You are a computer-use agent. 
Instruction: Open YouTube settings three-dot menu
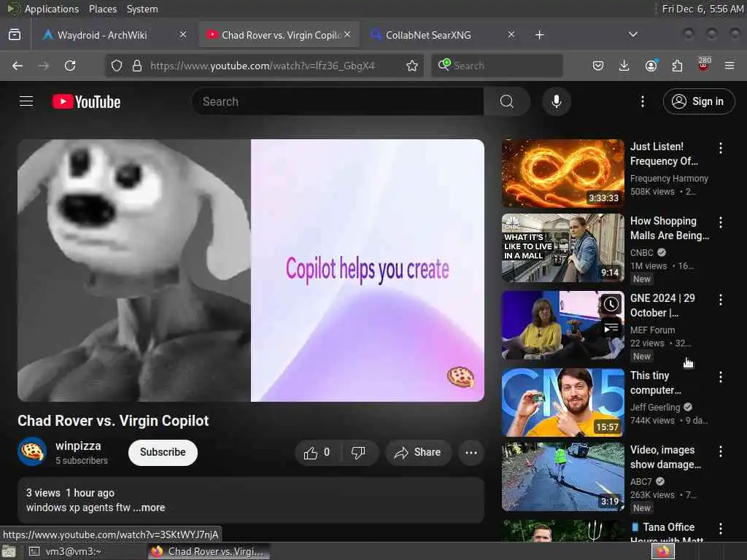(x=643, y=101)
